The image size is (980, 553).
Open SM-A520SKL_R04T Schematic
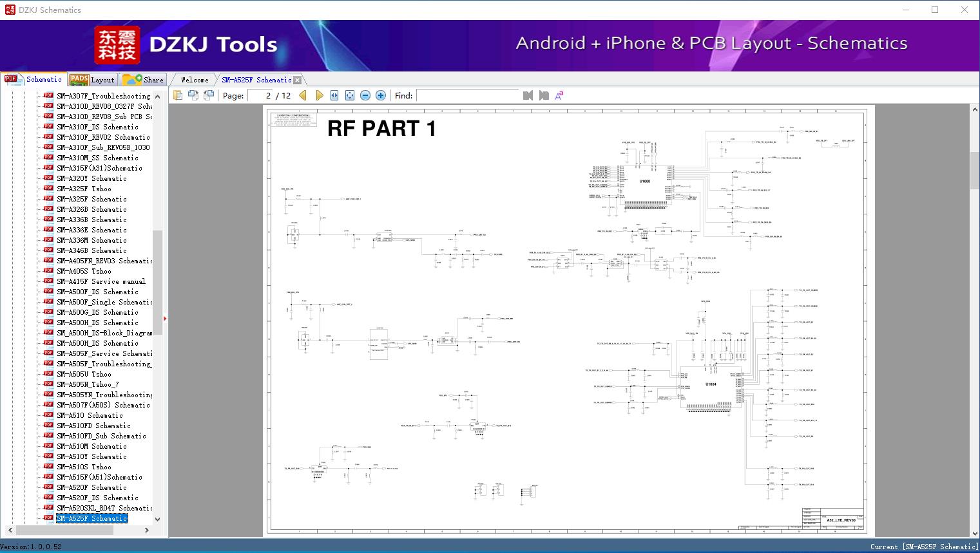104,508
